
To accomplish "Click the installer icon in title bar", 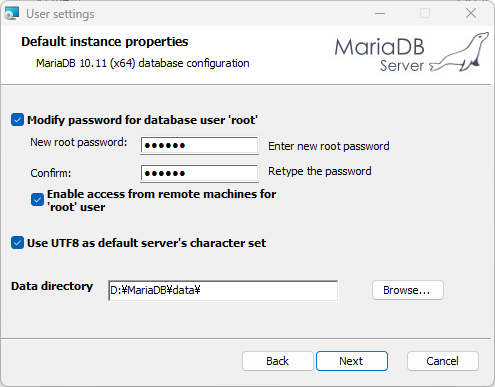I will coord(12,14).
